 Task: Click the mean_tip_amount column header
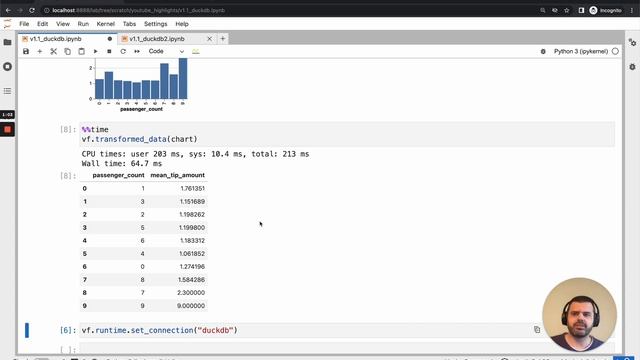[x=178, y=175]
